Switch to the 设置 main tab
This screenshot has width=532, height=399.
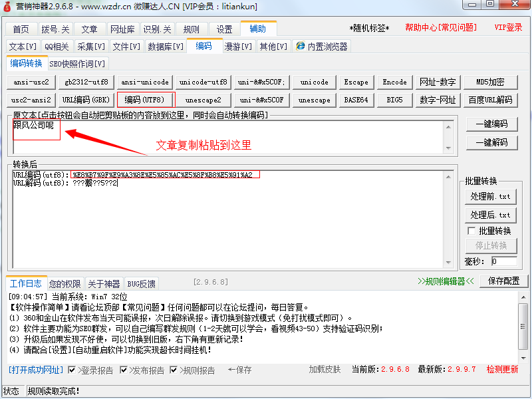pyautogui.click(x=224, y=29)
